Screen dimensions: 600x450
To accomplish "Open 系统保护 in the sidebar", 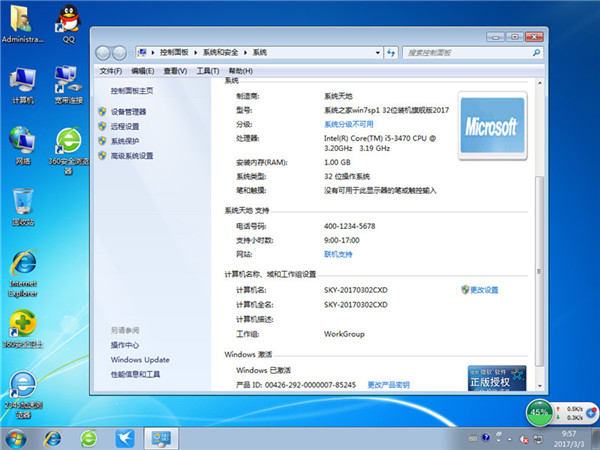I will (x=125, y=141).
